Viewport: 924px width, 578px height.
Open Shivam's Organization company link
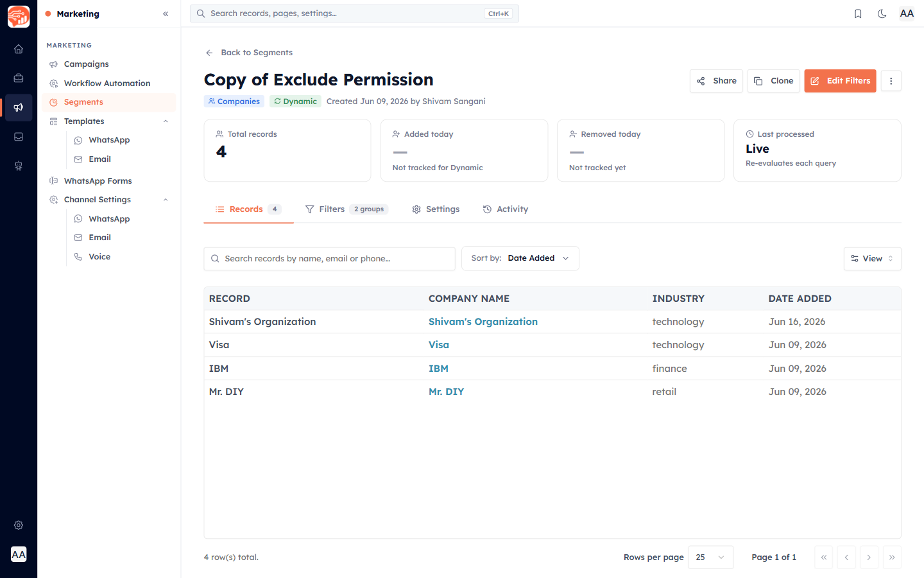483,322
